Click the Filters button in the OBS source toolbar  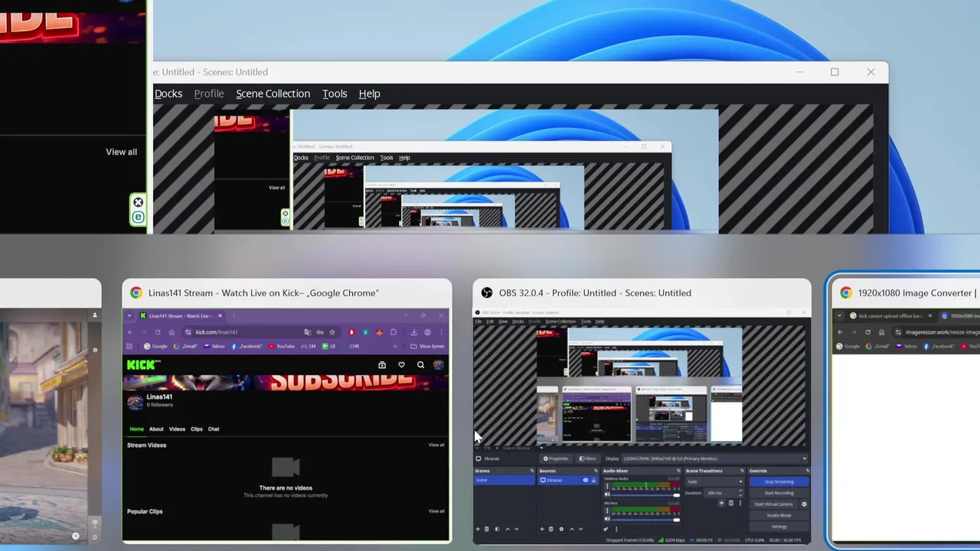[587, 458]
